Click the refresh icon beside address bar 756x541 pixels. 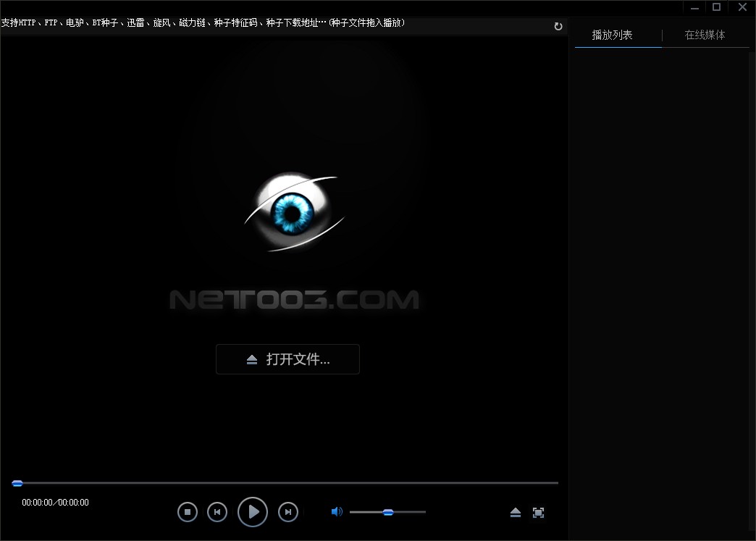(x=558, y=26)
